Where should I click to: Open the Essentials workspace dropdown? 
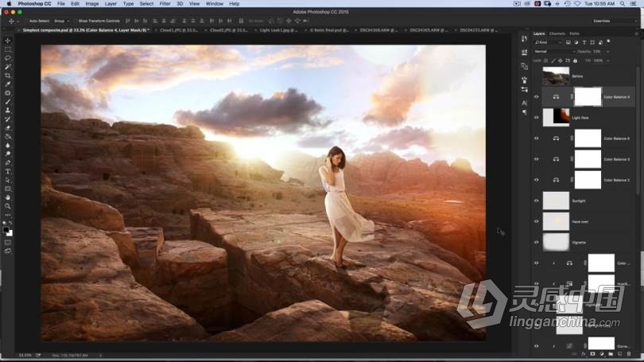[x=615, y=21]
